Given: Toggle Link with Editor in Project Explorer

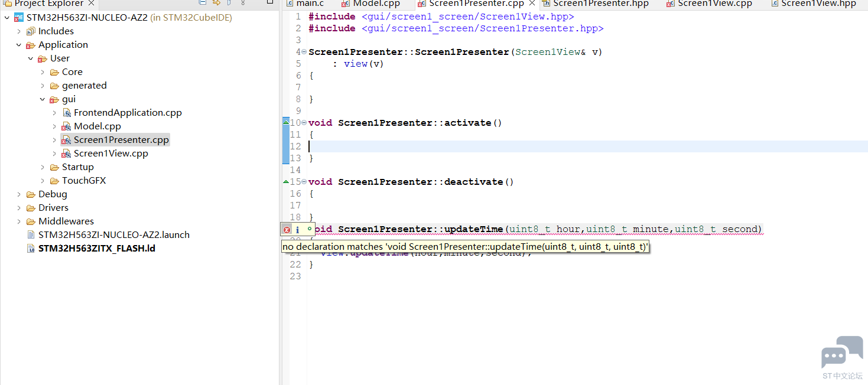Looking at the screenshot, I should (216, 3).
